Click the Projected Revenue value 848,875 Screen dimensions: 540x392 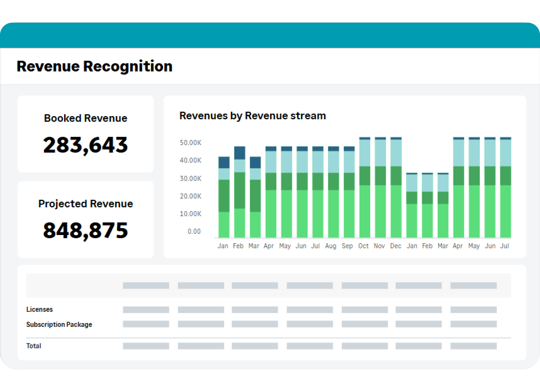pos(85,230)
